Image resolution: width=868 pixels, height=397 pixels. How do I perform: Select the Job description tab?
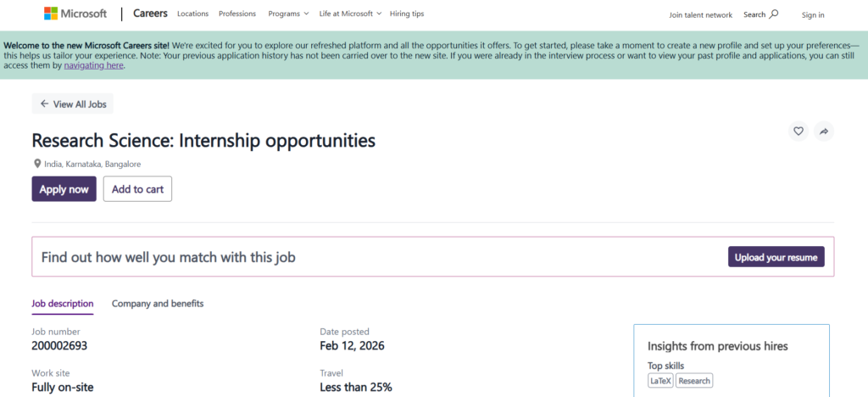click(x=63, y=304)
